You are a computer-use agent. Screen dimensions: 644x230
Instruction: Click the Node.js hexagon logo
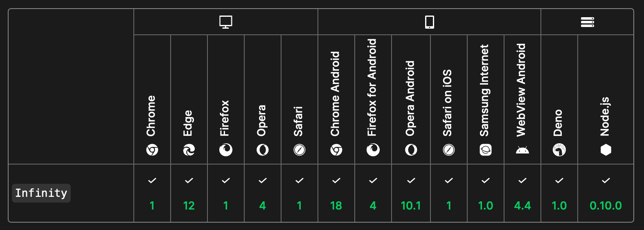[x=606, y=150]
